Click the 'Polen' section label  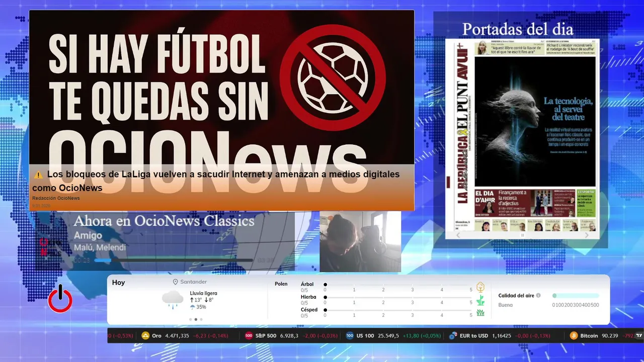pyautogui.click(x=281, y=284)
